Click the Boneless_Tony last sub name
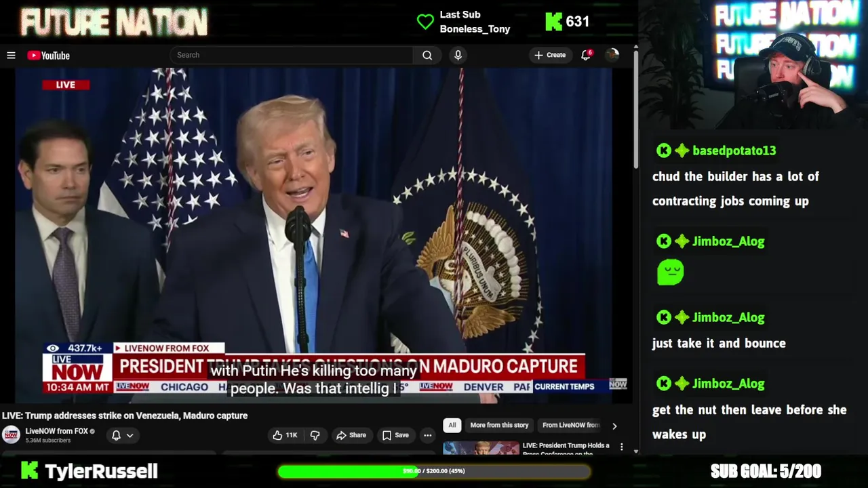This screenshot has width=868, height=488. point(475,29)
